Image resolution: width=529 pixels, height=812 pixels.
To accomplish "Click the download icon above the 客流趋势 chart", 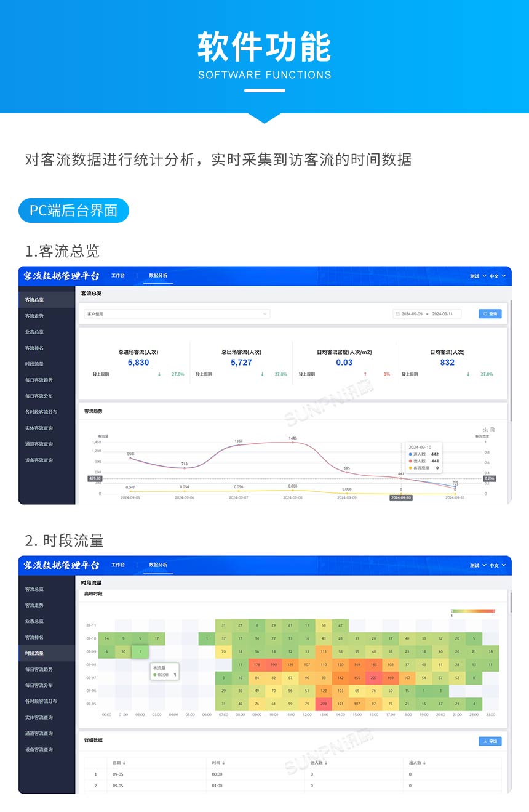I will click(x=485, y=430).
